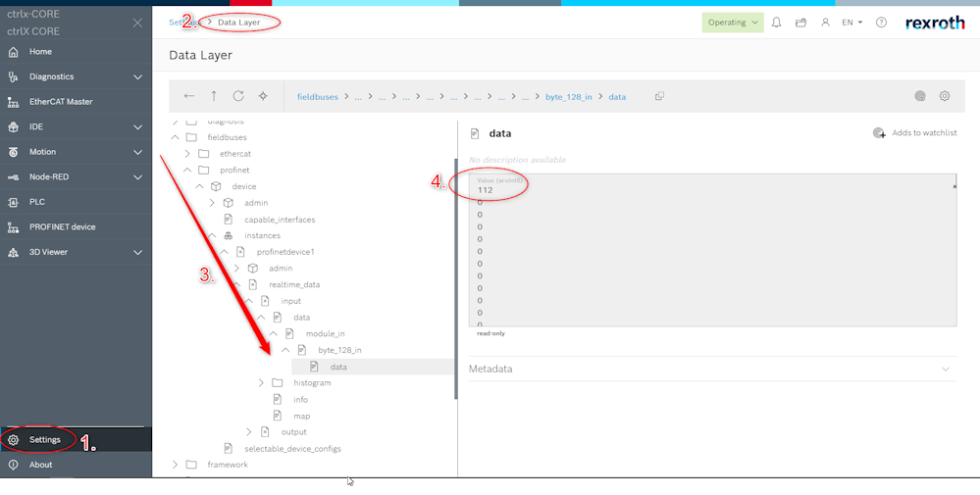
Task: Click the Home house icon
Action: [13, 52]
